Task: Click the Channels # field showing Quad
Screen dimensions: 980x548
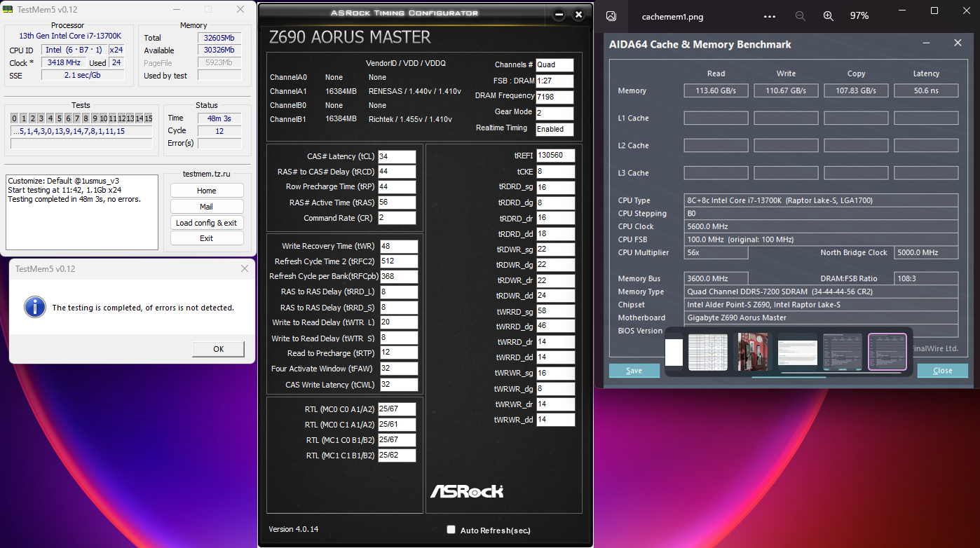Action: click(554, 65)
